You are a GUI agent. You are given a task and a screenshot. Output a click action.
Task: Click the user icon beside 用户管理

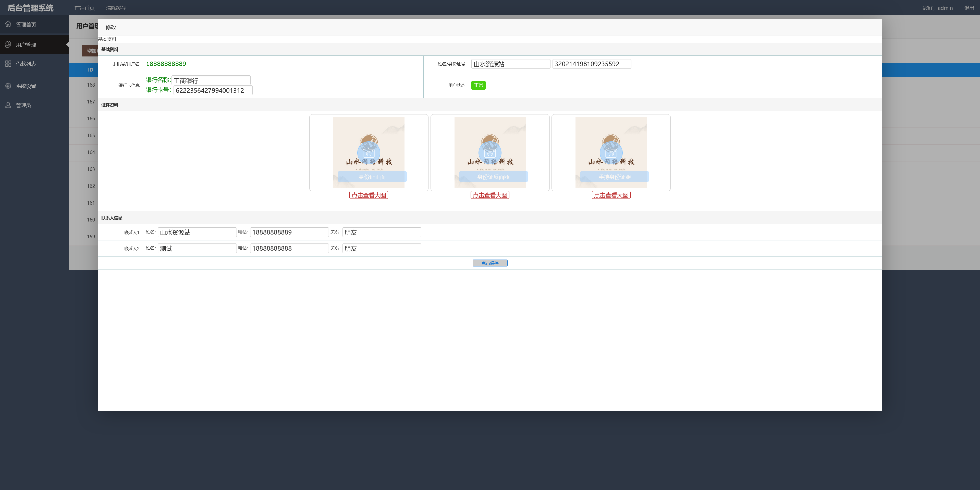pos(8,44)
